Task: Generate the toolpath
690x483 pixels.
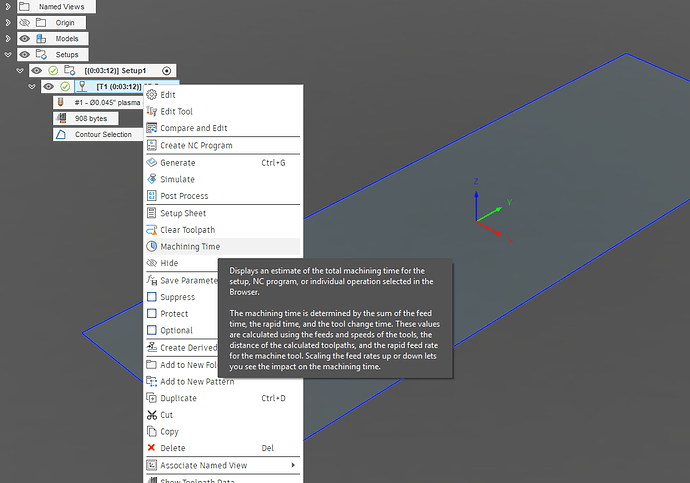Action: pyautogui.click(x=178, y=162)
